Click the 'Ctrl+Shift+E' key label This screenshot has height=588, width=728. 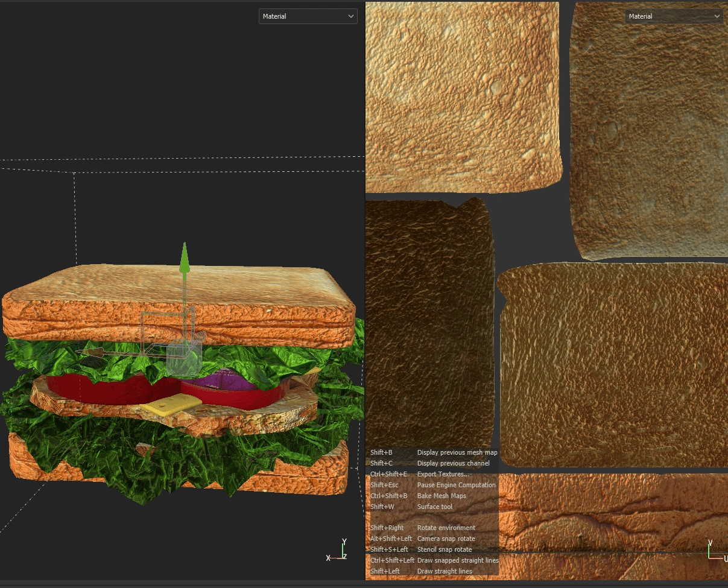(x=388, y=474)
